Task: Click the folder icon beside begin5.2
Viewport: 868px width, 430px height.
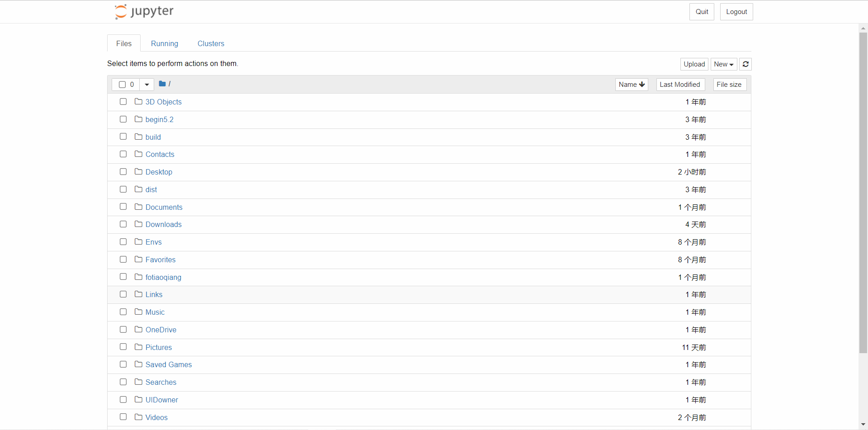Action: click(138, 119)
